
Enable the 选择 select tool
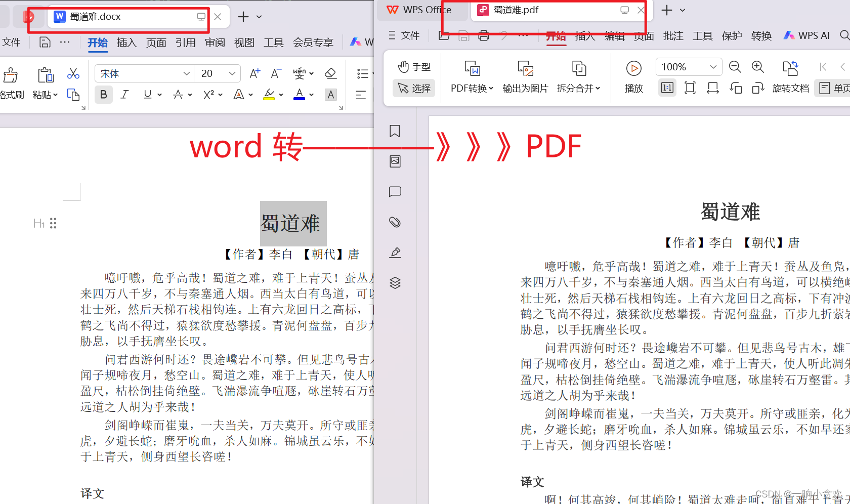click(414, 88)
